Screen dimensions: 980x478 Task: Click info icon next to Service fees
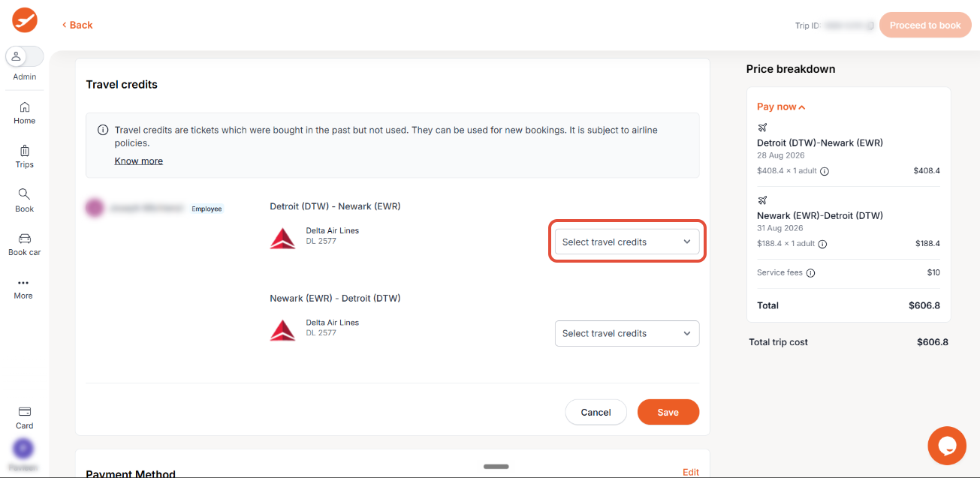click(811, 273)
